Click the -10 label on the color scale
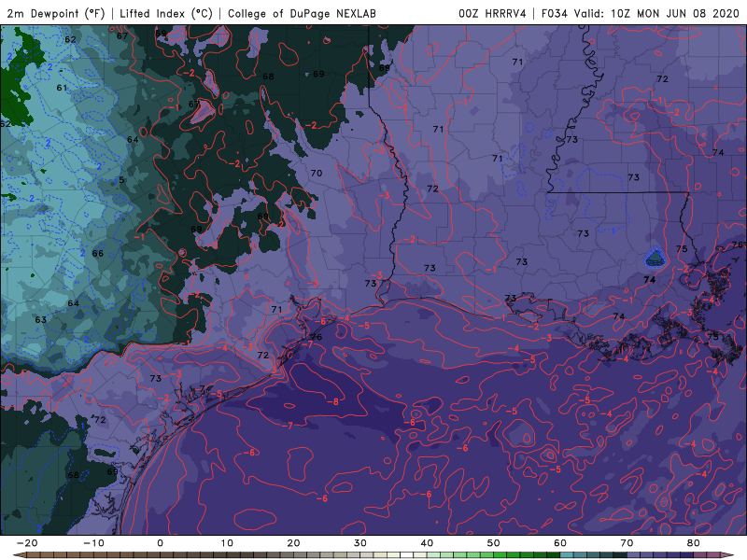 tap(93, 543)
